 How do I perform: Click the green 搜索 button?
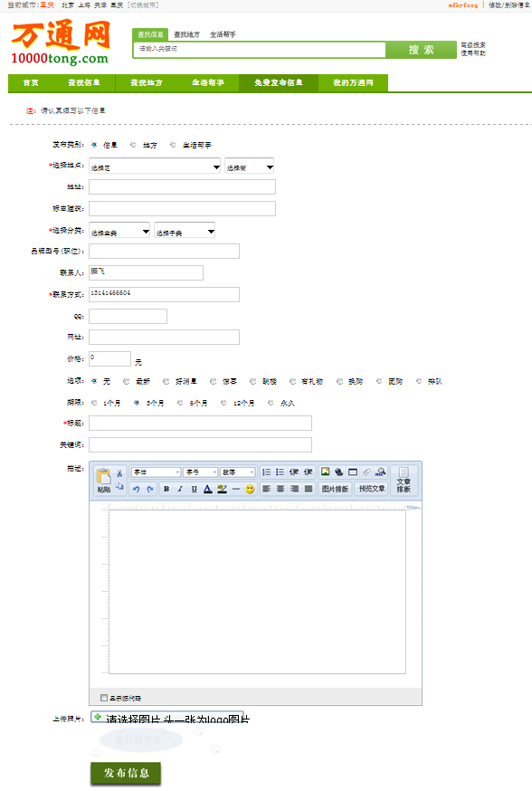tap(421, 50)
